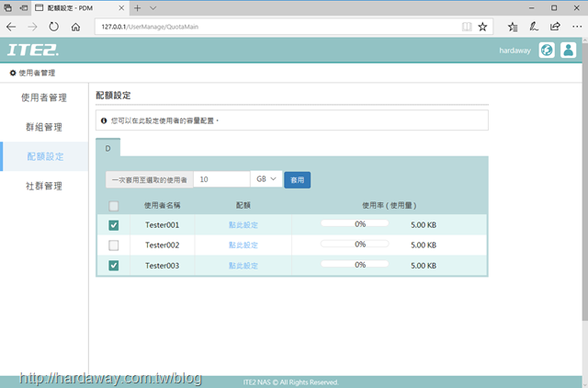Click Tester001 usage progress bar
The image size is (588, 388).
[355, 224]
